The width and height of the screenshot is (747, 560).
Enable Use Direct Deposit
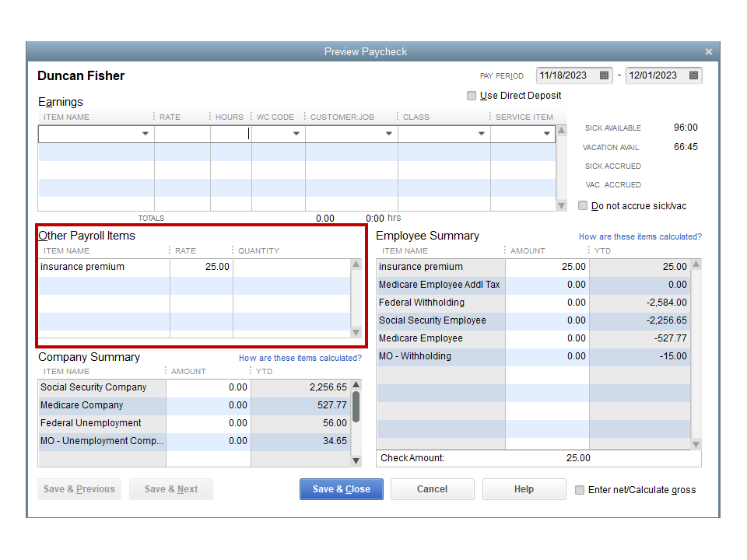tap(472, 95)
